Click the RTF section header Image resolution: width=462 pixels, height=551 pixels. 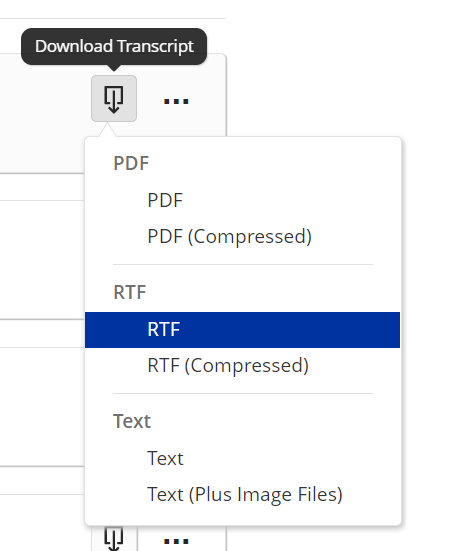130,292
